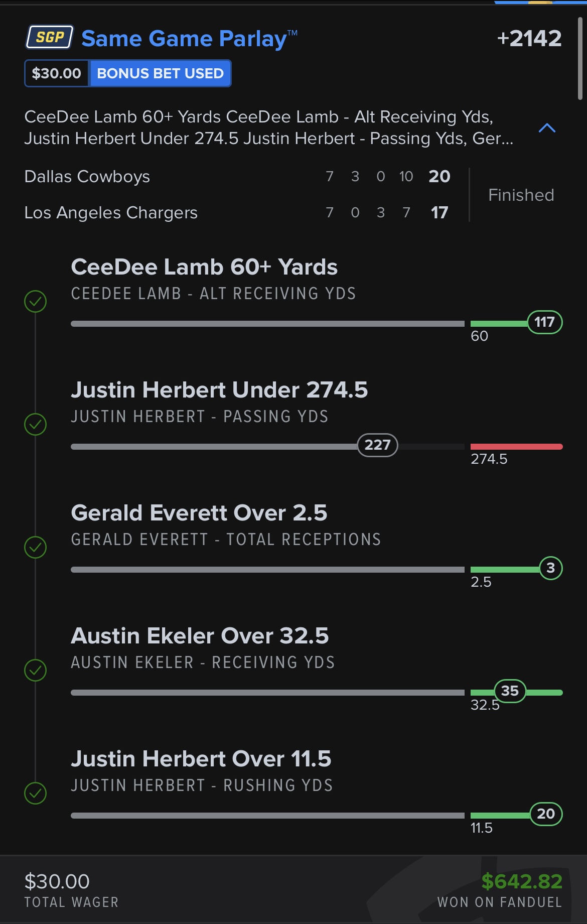Tap the 227 passing yards marker
Image resolution: width=587 pixels, height=924 pixels.
[378, 445]
